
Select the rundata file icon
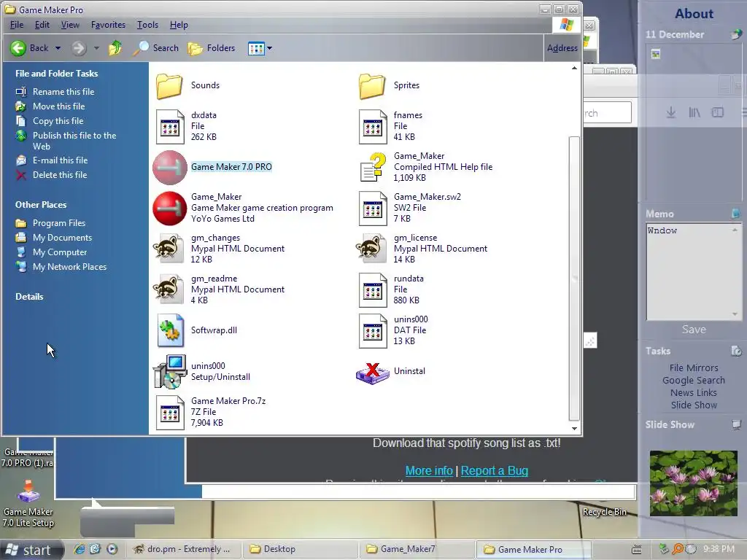point(373,290)
